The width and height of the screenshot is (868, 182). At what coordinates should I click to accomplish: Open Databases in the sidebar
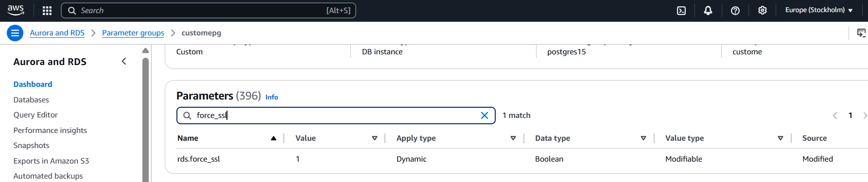[x=31, y=99]
